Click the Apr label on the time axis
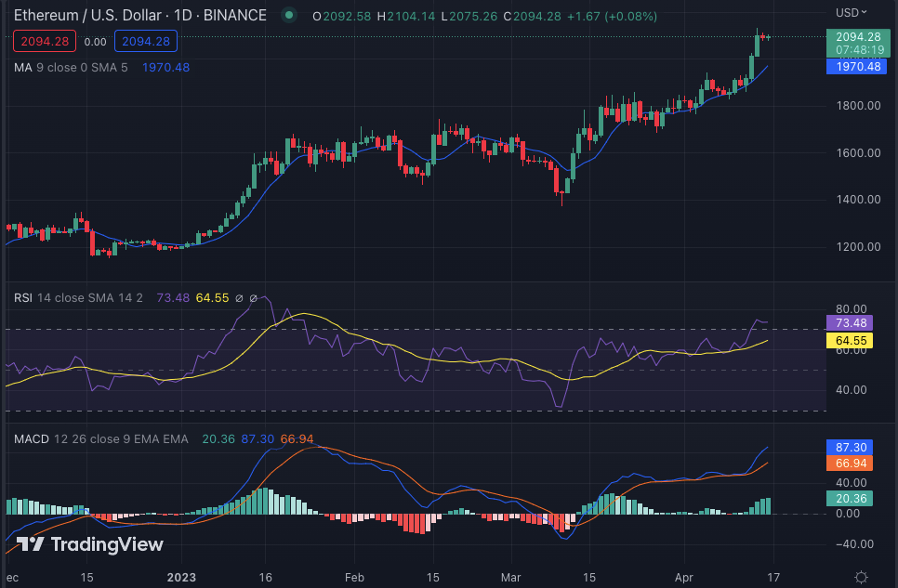Viewport: 898px width, 588px height. [x=684, y=577]
